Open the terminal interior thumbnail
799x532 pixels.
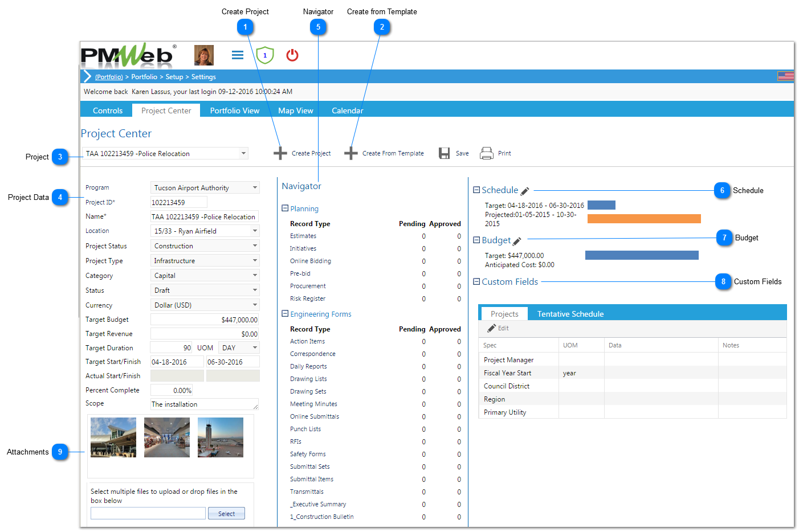point(167,437)
